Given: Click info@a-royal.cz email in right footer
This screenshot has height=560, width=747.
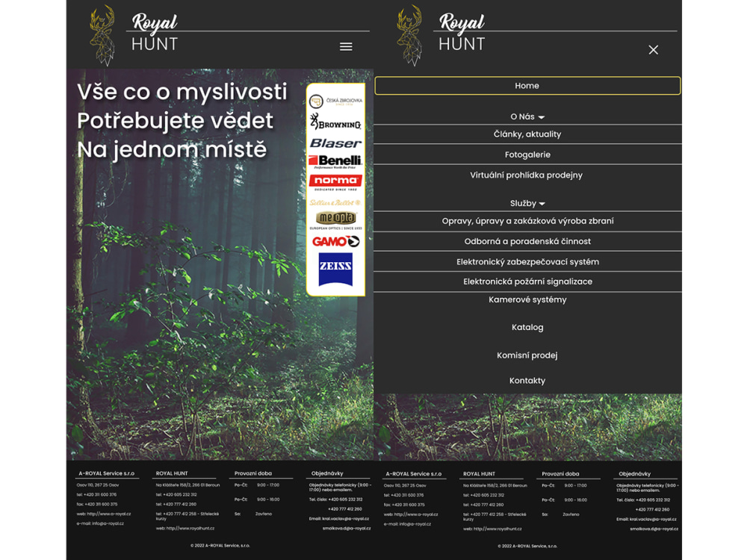Looking at the screenshot, I should click(415, 524).
